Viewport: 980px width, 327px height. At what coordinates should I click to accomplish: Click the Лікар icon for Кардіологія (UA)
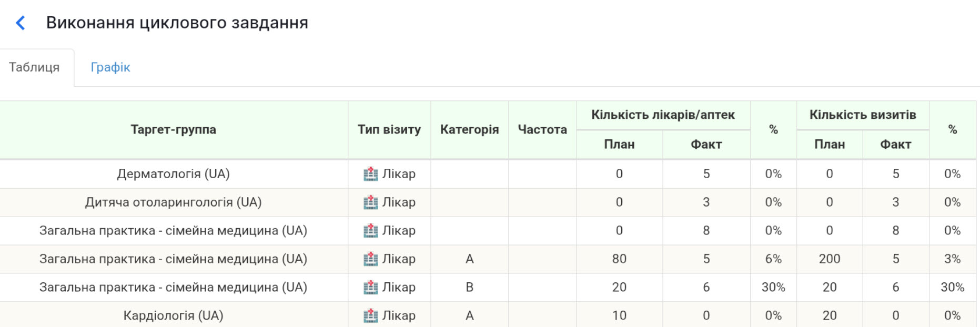(x=372, y=315)
